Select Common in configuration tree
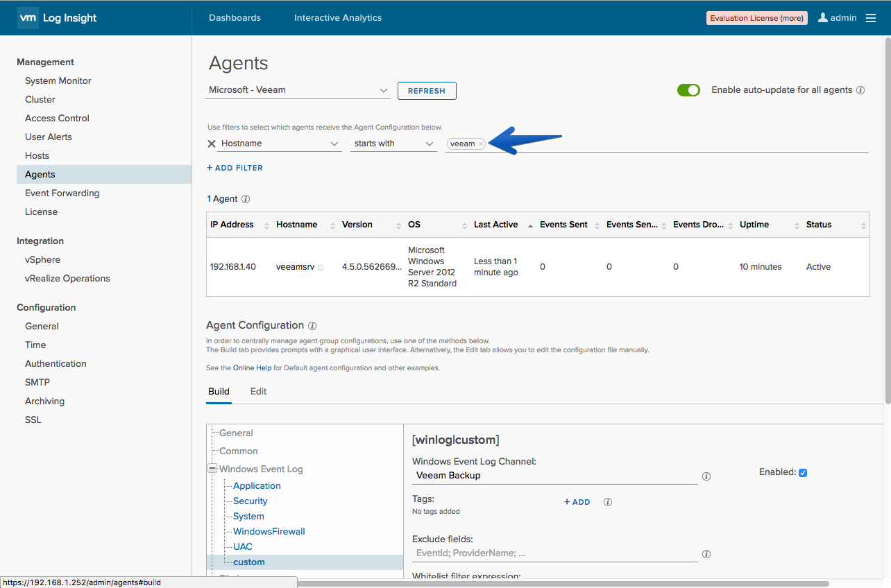 coord(238,451)
